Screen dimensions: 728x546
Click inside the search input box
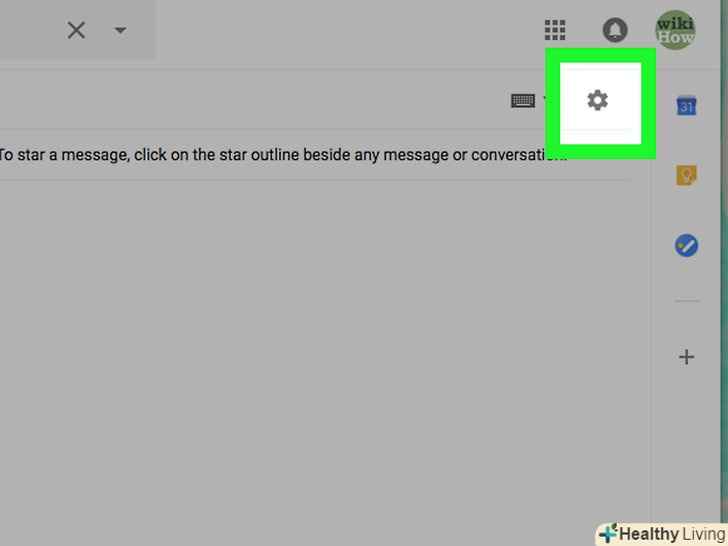pyautogui.click(x=28, y=30)
